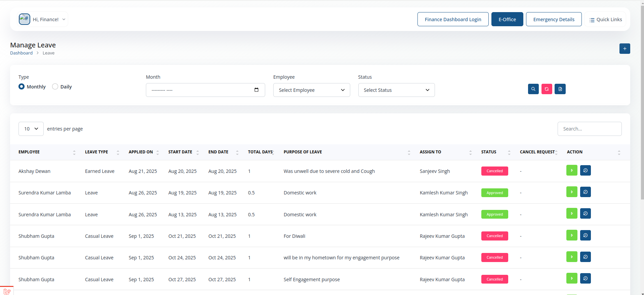Click history icon for Aug 13 Domestic work row

click(585, 213)
